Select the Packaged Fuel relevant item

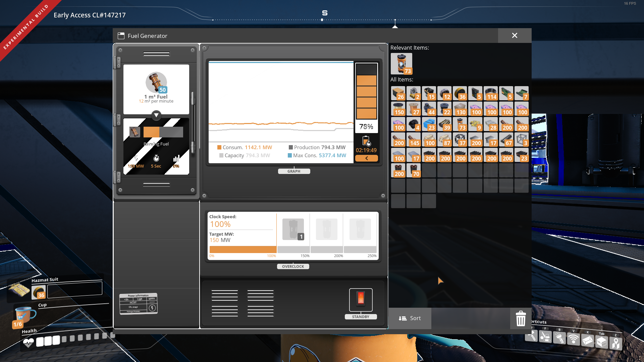pos(401,64)
